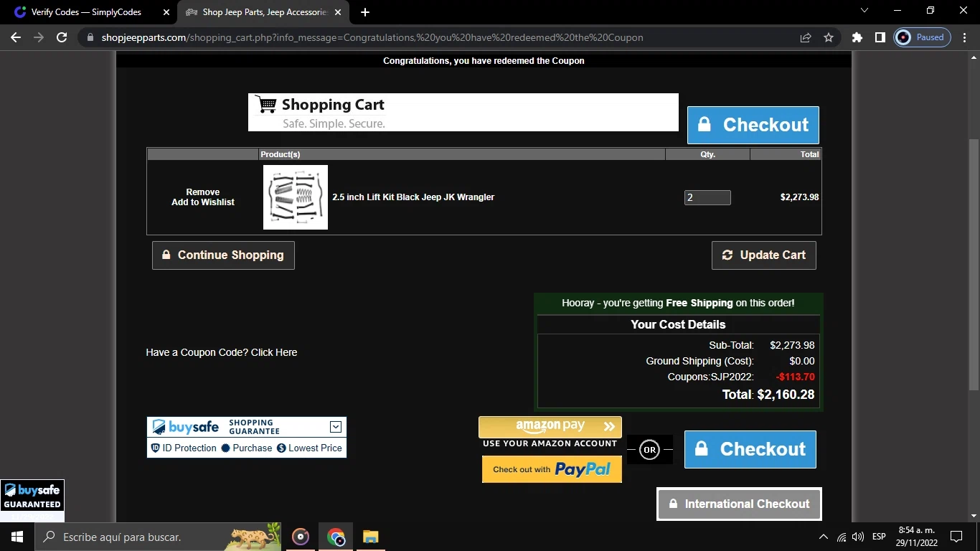The width and height of the screenshot is (980, 551).
Task: Reload the current page
Action: point(62,37)
